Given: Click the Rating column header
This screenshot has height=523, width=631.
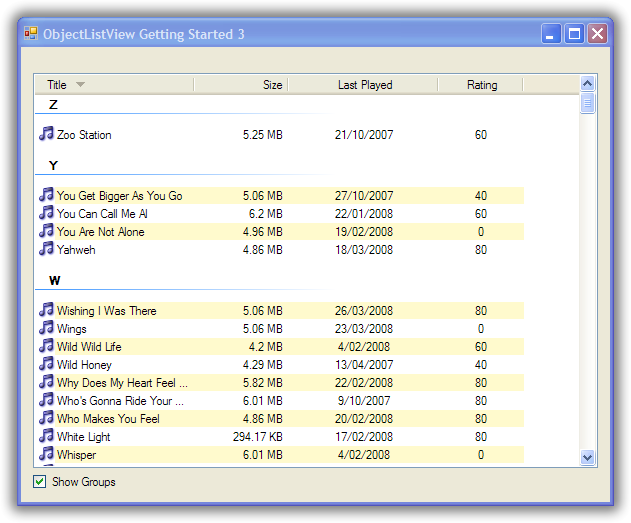Looking at the screenshot, I should (x=481, y=85).
